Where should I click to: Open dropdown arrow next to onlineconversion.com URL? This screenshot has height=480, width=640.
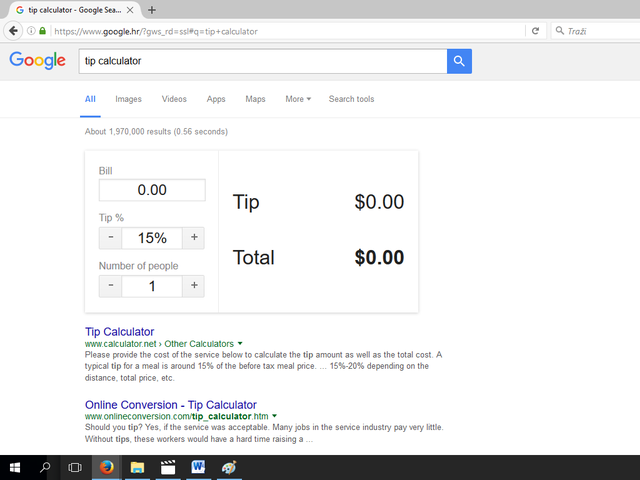(274, 416)
